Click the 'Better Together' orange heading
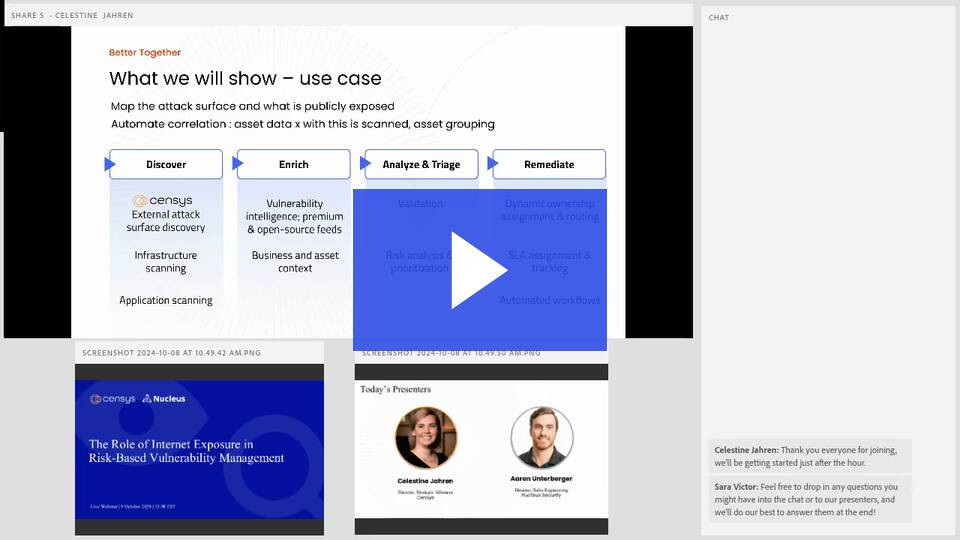Image resolution: width=960 pixels, height=540 pixels. click(145, 53)
